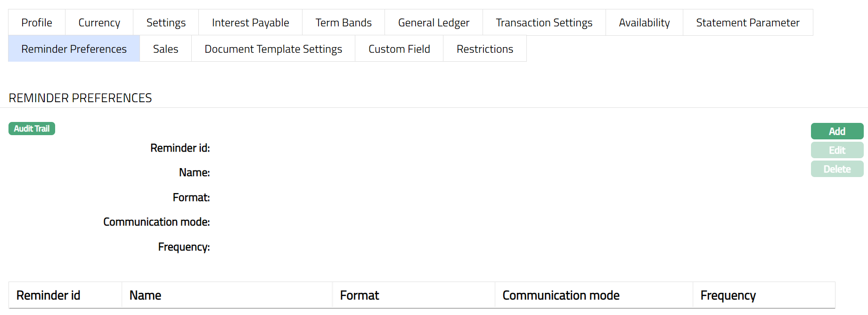Click the Audit Trail button
The image size is (868, 315).
tap(32, 129)
